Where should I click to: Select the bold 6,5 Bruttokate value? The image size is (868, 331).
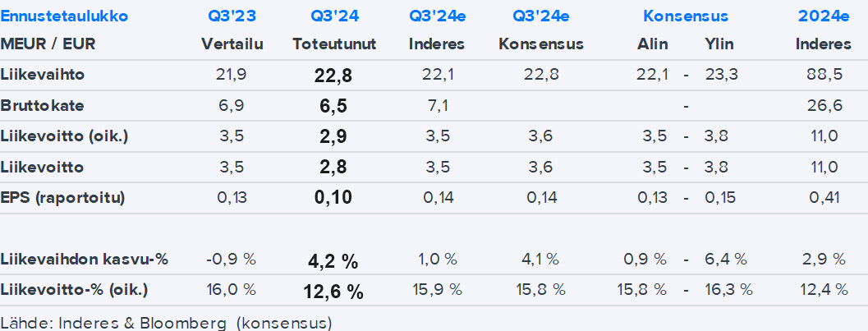[333, 106]
